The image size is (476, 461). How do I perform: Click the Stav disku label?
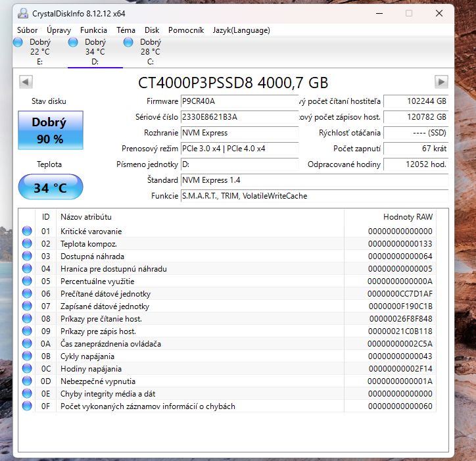(x=49, y=101)
